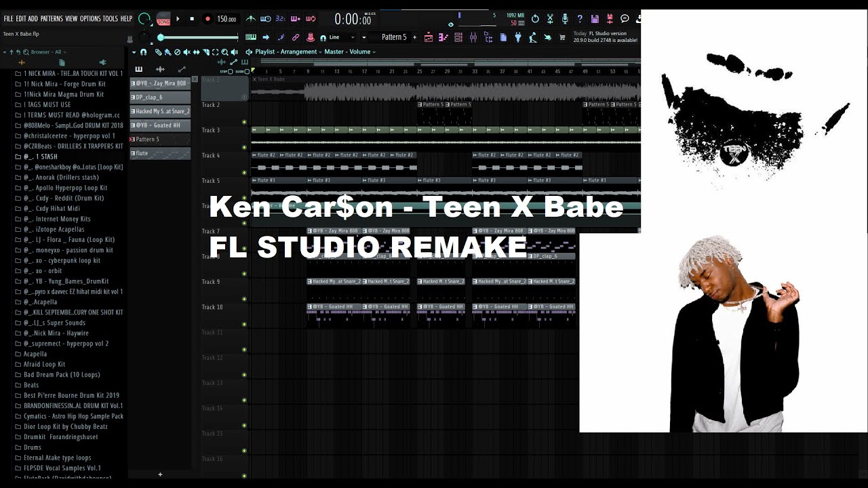Select the Draw pencil tool in playlist
The width and height of the screenshot is (868, 488).
click(159, 52)
